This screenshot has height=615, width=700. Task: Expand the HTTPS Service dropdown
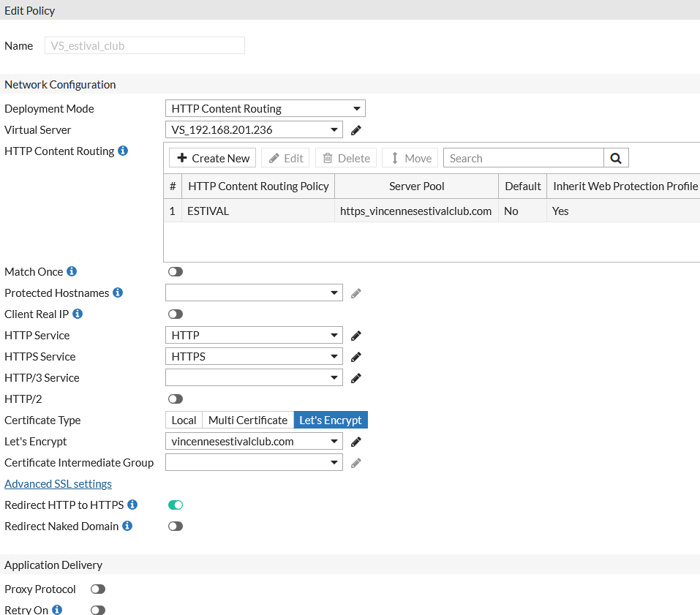click(254, 357)
